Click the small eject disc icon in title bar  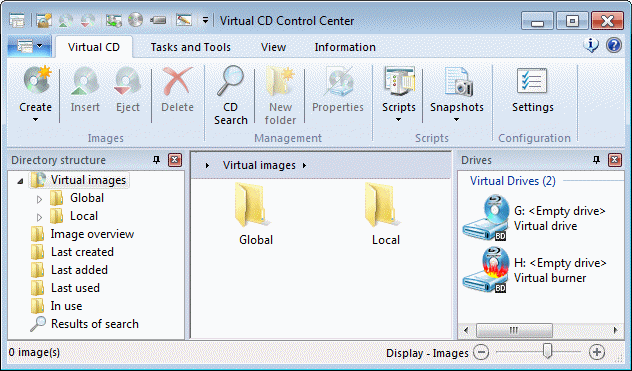click(88, 20)
